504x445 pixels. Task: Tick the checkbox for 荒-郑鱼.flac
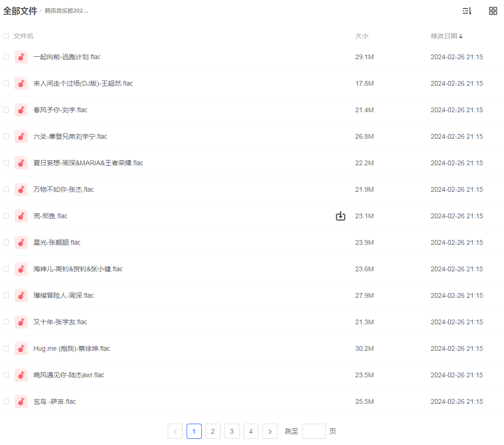[6, 216]
